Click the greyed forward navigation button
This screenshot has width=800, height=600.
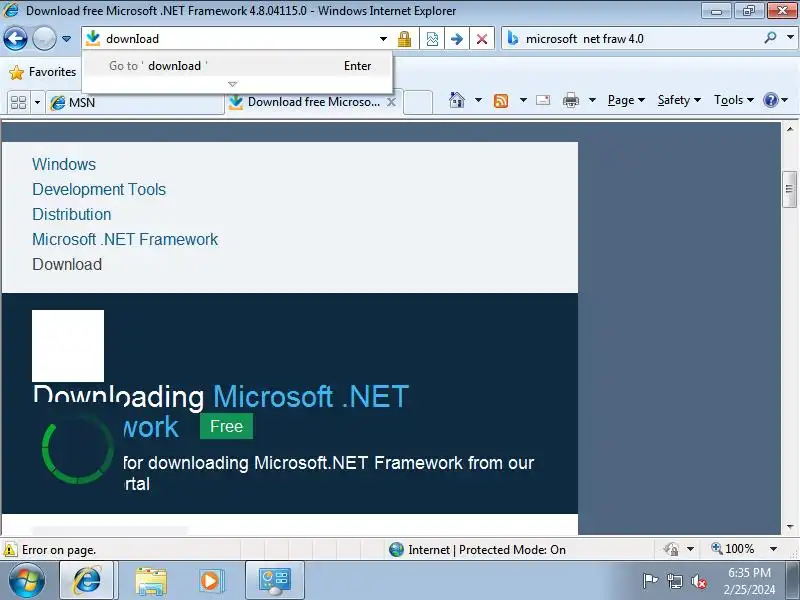[x=44, y=38]
